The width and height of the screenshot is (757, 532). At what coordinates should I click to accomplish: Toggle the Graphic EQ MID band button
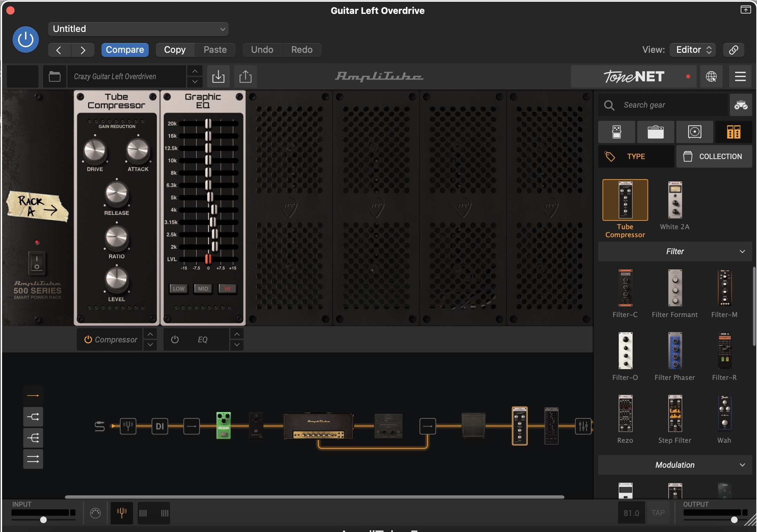click(x=203, y=289)
